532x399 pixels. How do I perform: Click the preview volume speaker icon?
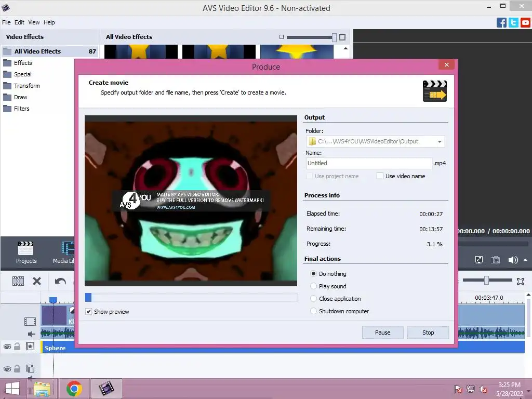[513, 260]
